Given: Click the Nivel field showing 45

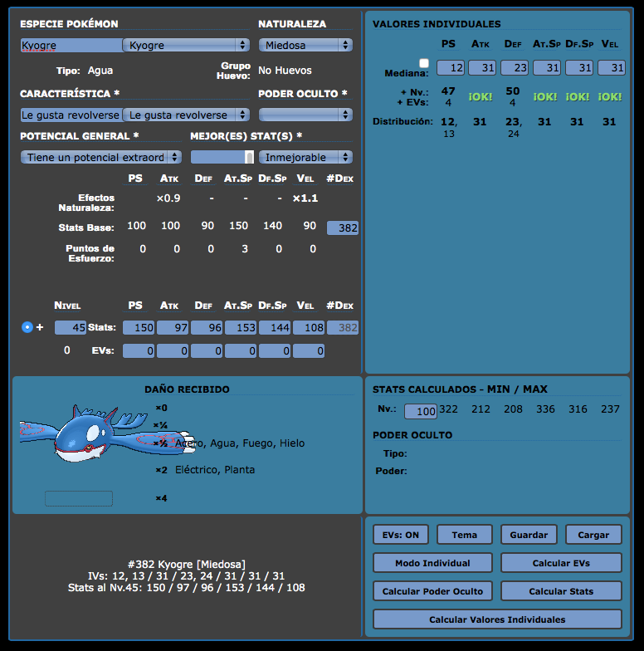Looking at the screenshot, I should pyautogui.click(x=71, y=327).
